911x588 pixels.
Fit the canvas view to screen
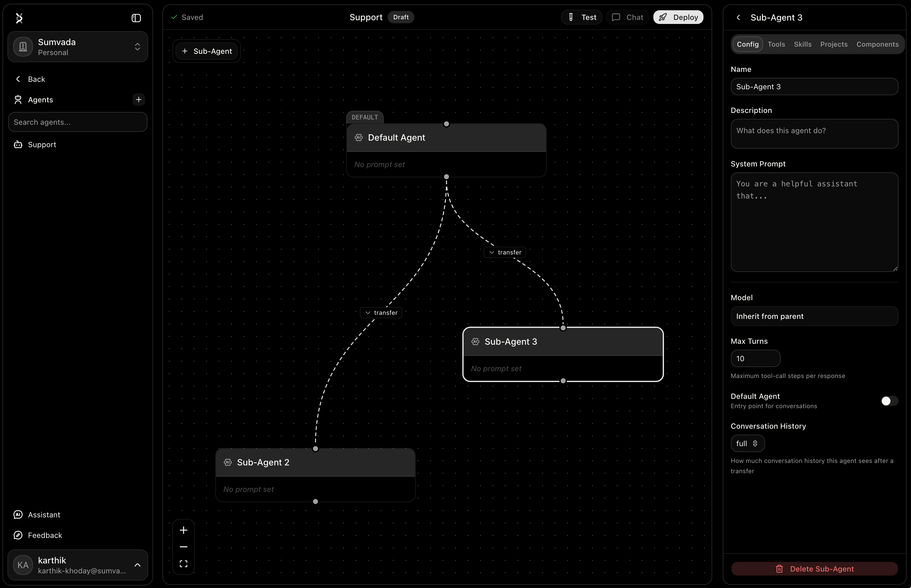[183, 564]
